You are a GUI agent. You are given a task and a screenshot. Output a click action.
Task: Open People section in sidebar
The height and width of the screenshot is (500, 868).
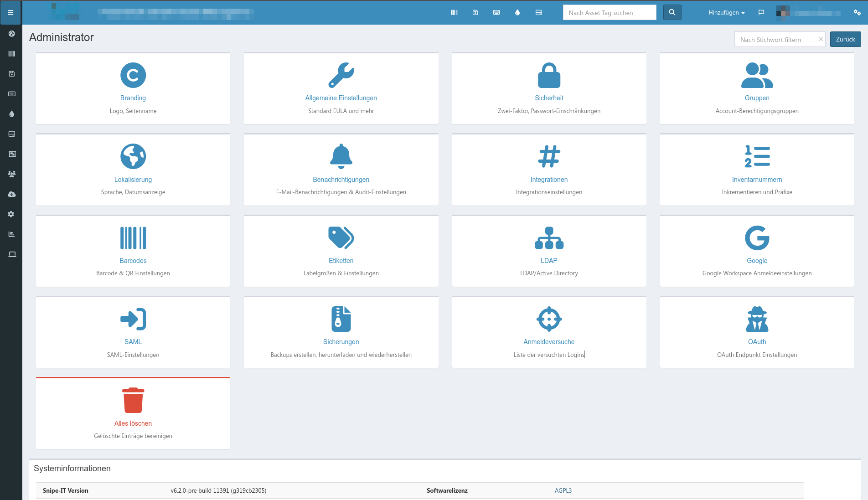(x=12, y=174)
